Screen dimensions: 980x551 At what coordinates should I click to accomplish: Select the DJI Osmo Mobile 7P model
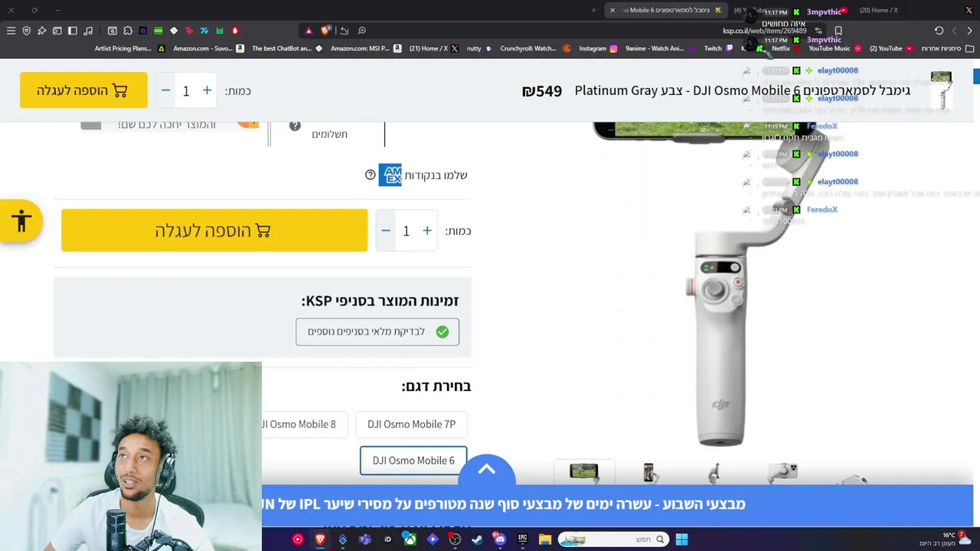click(x=411, y=424)
